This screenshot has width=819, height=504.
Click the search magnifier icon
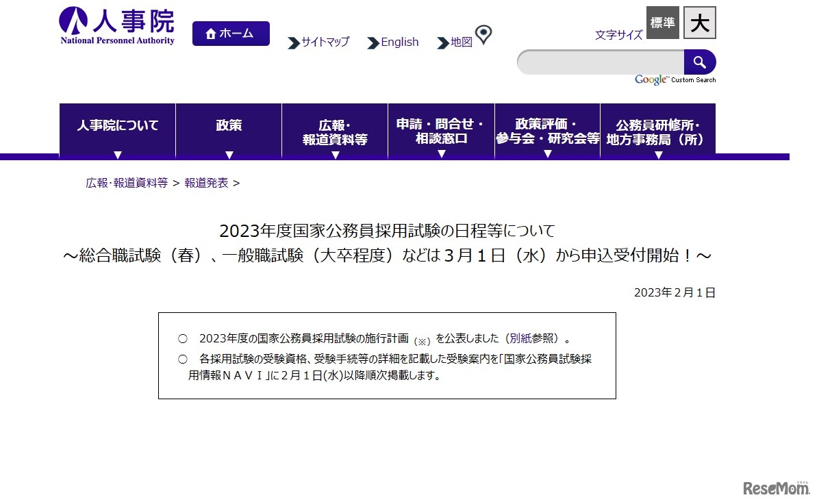pyautogui.click(x=700, y=62)
